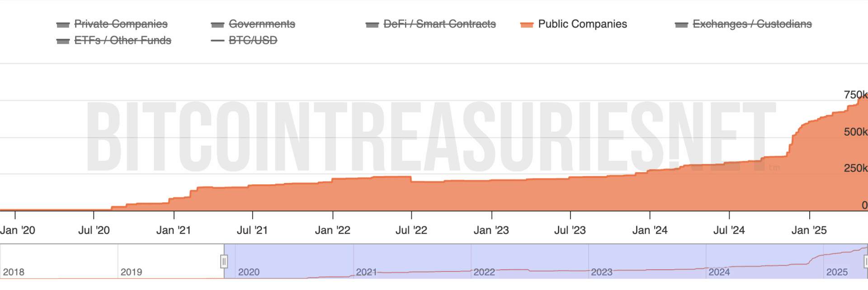The width and height of the screenshot is (868, 290).
Task: Toggle the BTC/USD legend label on
Action: pyautogui.click(x=253, y=40)
